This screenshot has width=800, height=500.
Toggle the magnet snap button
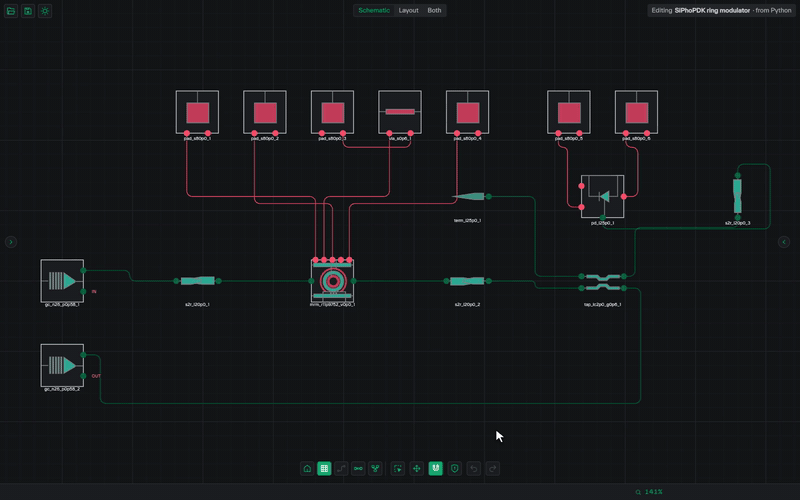click(x=435, y=468)
